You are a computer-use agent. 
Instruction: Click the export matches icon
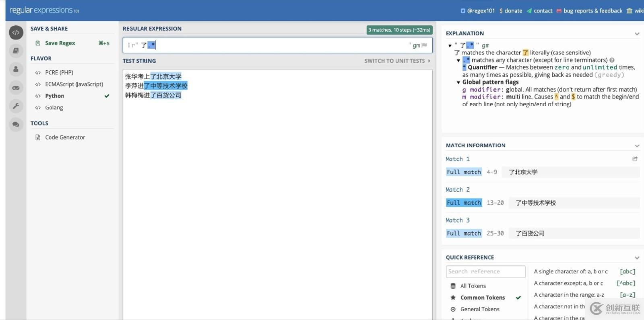pyautogui.click(x=635, y=159)
